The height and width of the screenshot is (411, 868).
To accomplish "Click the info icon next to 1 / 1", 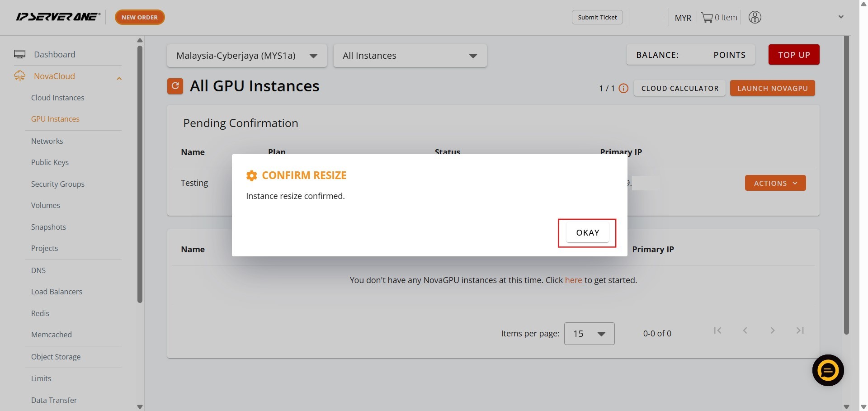I will click(623, 89).
